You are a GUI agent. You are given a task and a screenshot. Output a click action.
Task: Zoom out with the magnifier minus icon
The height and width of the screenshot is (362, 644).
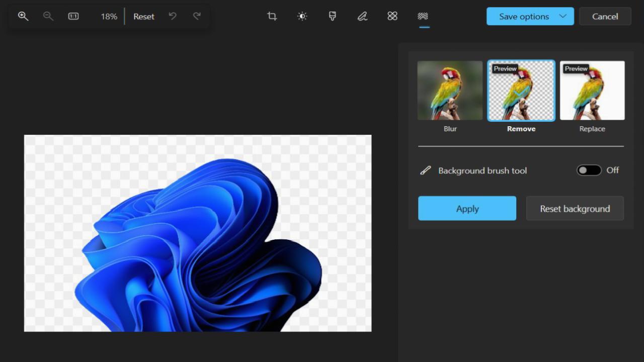coord(48,16)
